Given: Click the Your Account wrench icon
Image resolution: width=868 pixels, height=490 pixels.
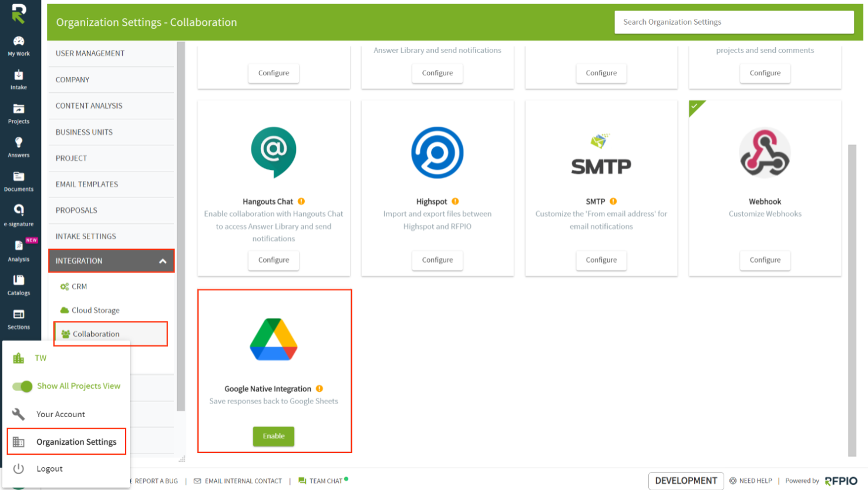Looking at the screenshot, I should 18,414.
